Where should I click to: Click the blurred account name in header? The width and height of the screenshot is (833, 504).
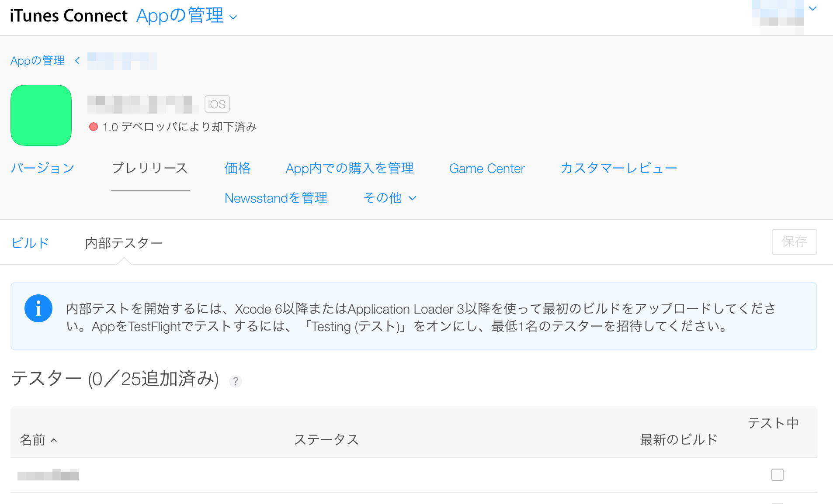click(778, 17)
